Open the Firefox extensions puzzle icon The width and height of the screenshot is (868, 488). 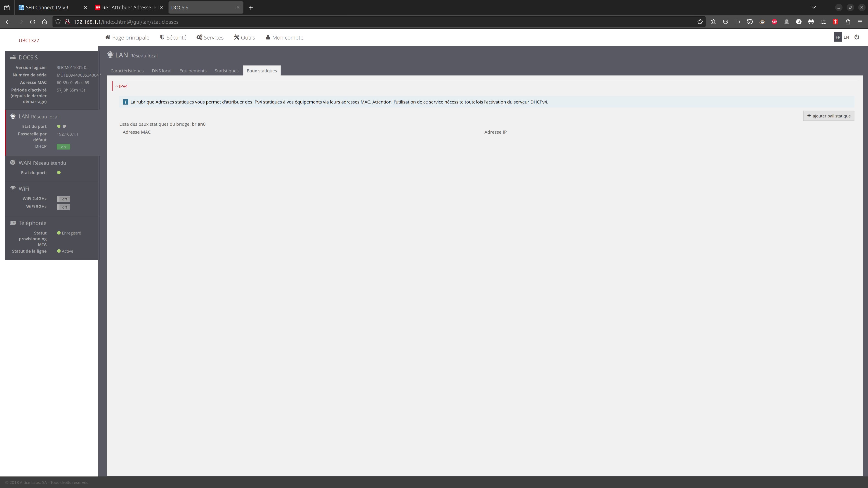pyautogui.click(x=847, y=22)
